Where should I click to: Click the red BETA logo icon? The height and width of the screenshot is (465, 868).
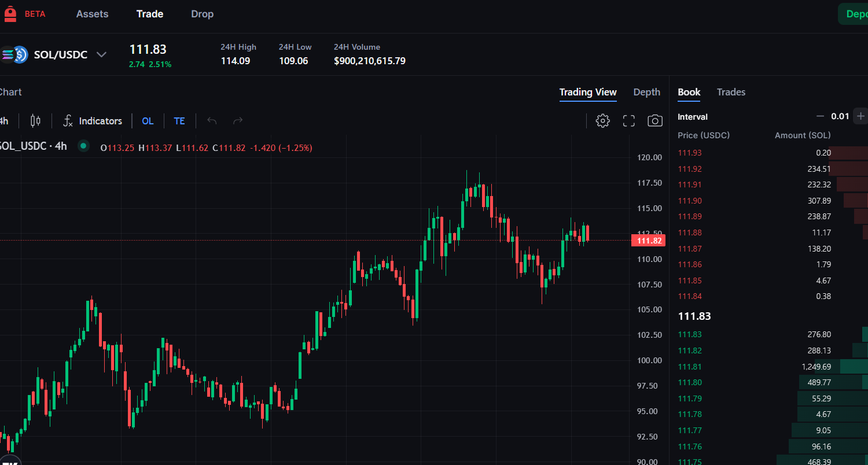(x=10, y=14)
